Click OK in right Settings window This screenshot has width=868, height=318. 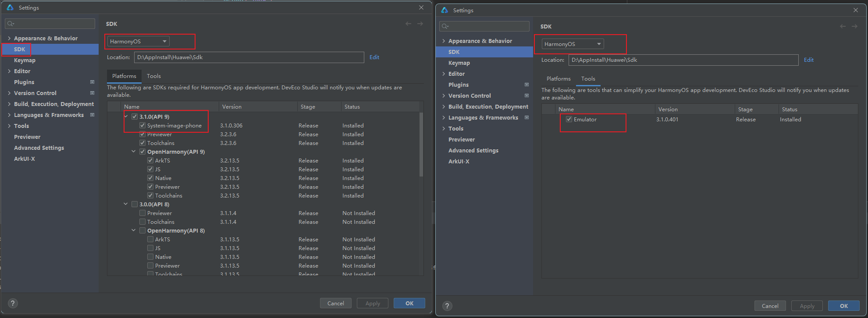pyautogui.click(x=844, y=306)
